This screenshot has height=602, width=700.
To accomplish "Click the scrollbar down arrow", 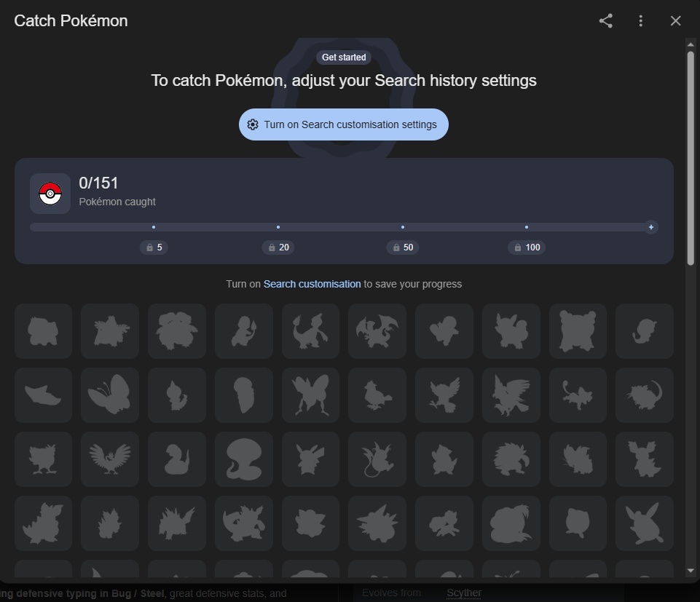I will pos(691,571).
